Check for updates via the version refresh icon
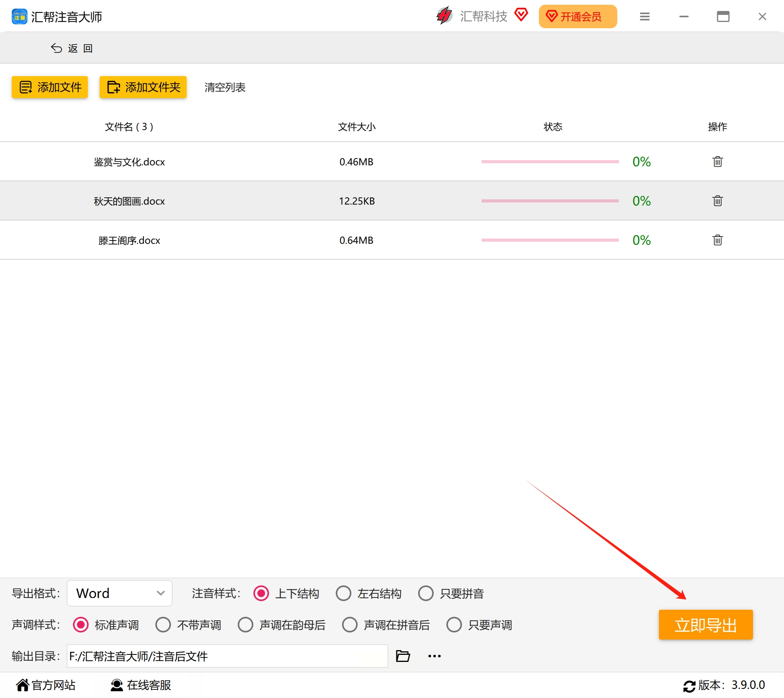This screenshot has height=698, width=784. point(689,686)
